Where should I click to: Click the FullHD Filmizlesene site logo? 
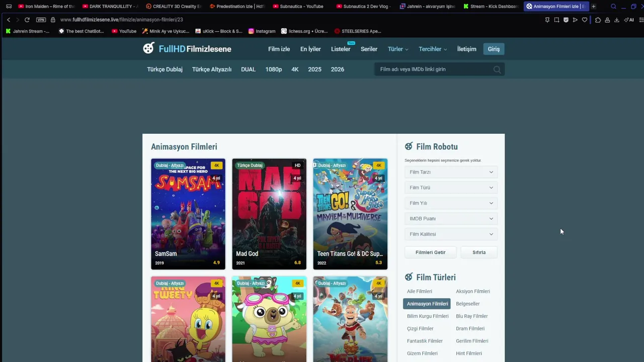(187, 49)
